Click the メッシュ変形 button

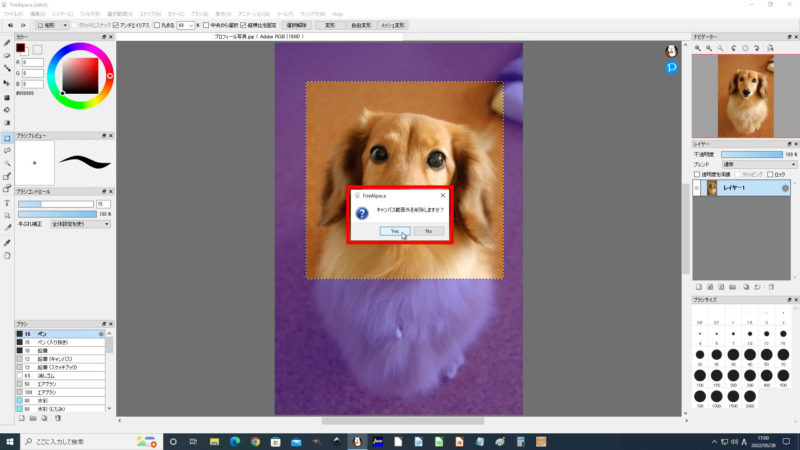[x=392, y=25]
